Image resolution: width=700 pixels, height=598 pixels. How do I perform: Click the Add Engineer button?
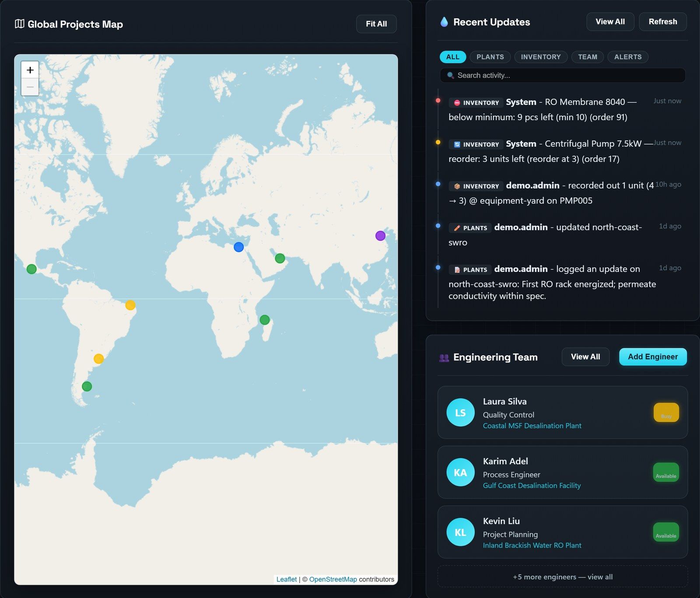(x=653, y=357)
